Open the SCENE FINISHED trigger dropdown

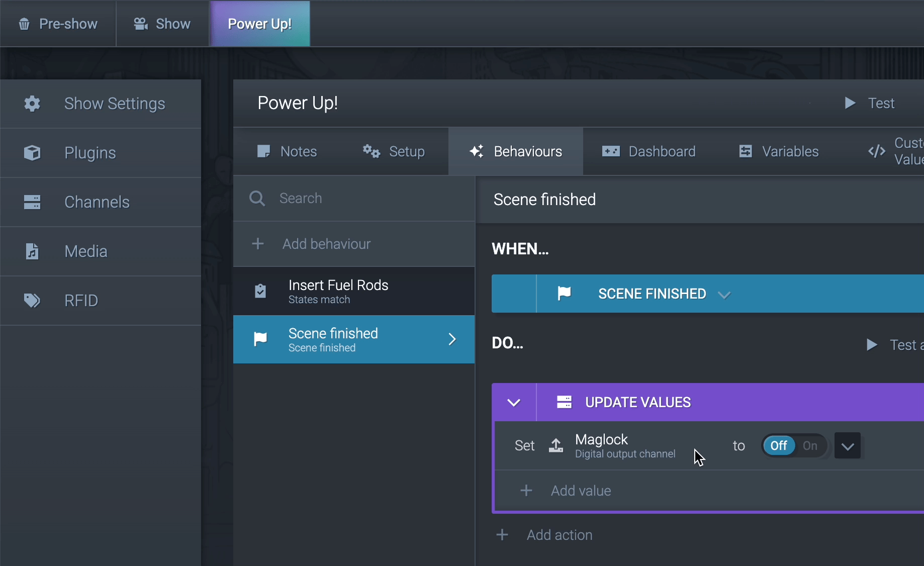[x=724, y=295]
